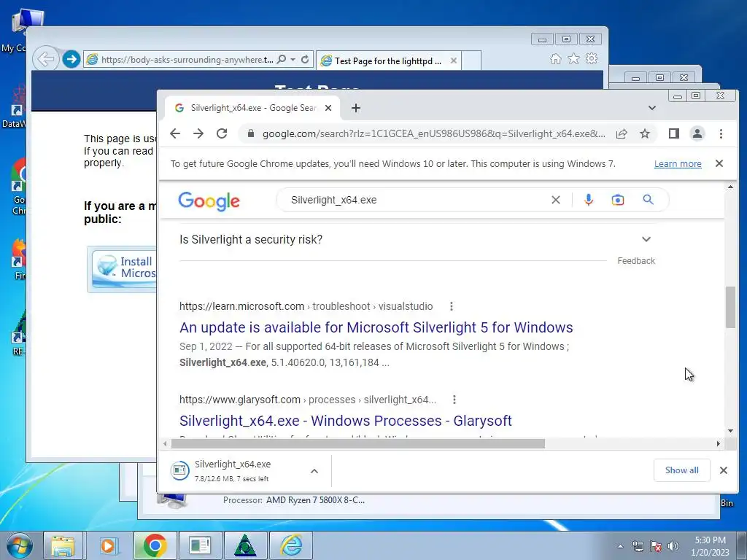Share this page using Chrome's share icon
747x560 pixels.
[x=622, y=134]
